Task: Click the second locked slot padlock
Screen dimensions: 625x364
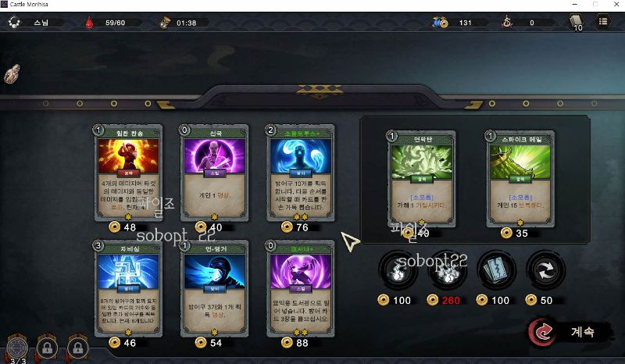Action: (x=77, y=348)
